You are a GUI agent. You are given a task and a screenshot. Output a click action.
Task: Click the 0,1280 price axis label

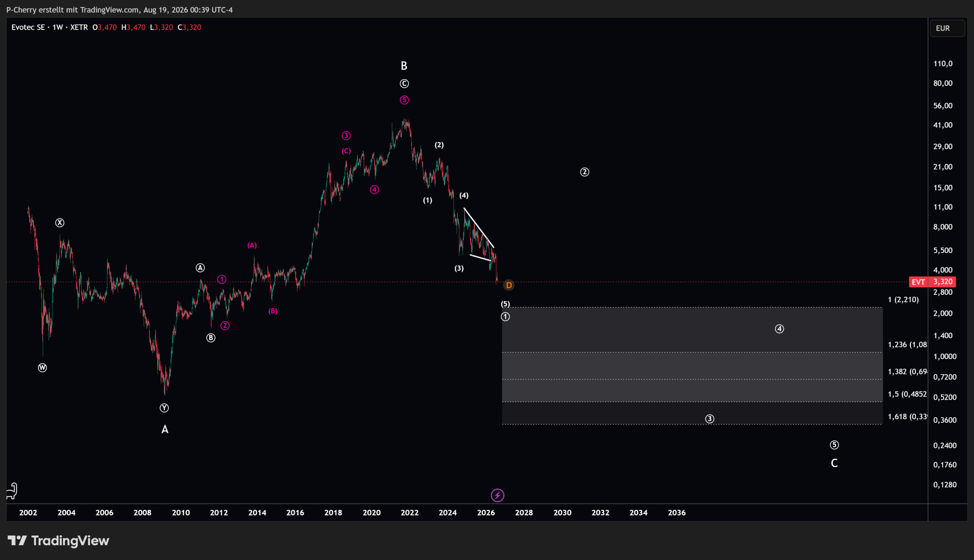(945, 485)
